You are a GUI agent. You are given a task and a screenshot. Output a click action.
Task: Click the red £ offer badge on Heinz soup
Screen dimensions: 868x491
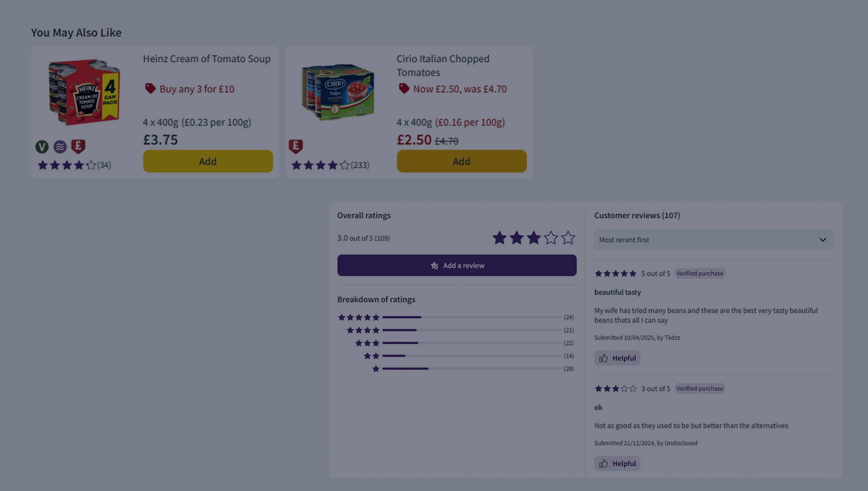[78, 146]
